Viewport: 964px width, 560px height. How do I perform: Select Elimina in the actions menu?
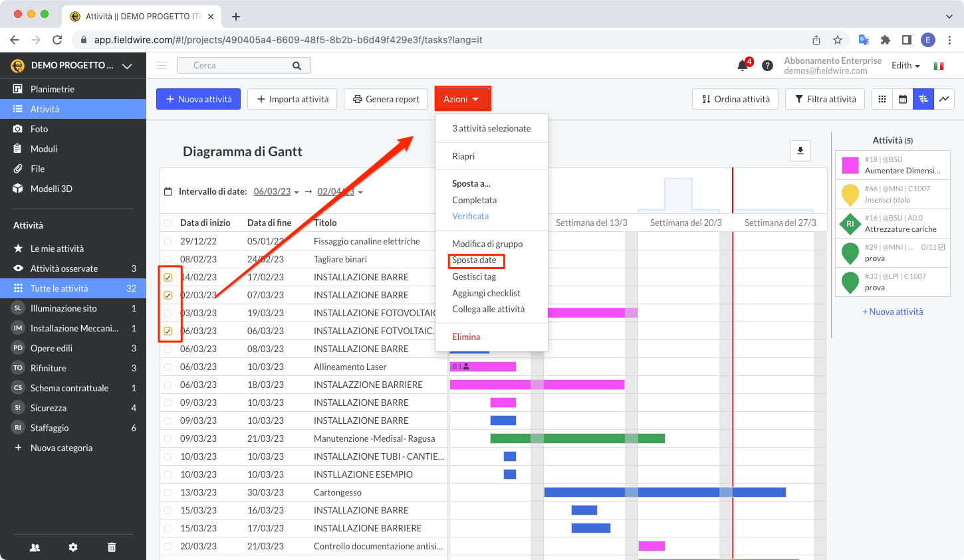pos(466,337)
